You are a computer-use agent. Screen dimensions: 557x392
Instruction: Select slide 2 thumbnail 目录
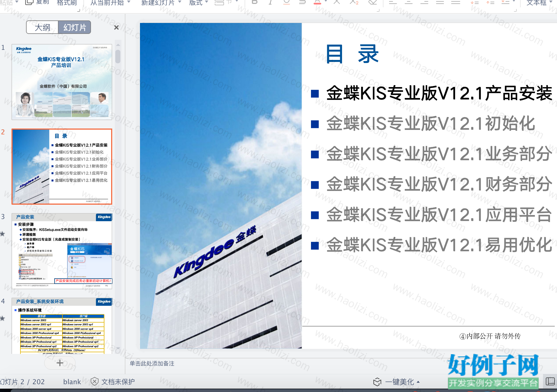(x=62, y=167)
